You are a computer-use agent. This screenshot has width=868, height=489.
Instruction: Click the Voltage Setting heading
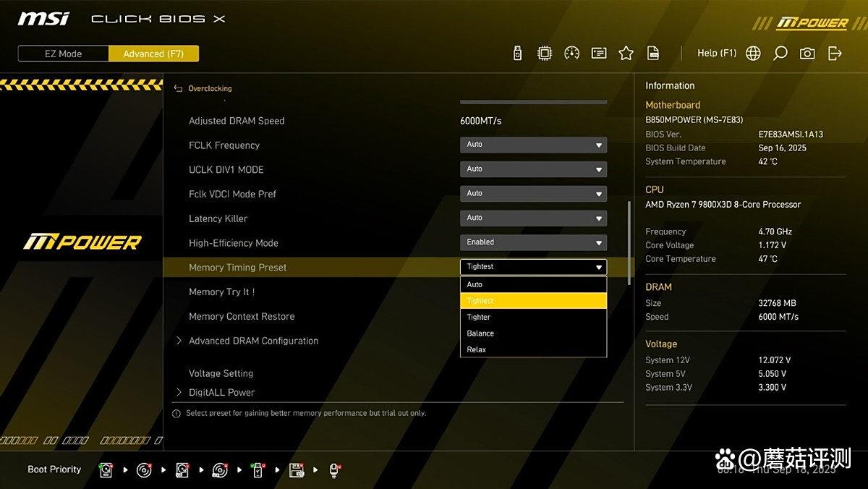[x=221, y=373]
